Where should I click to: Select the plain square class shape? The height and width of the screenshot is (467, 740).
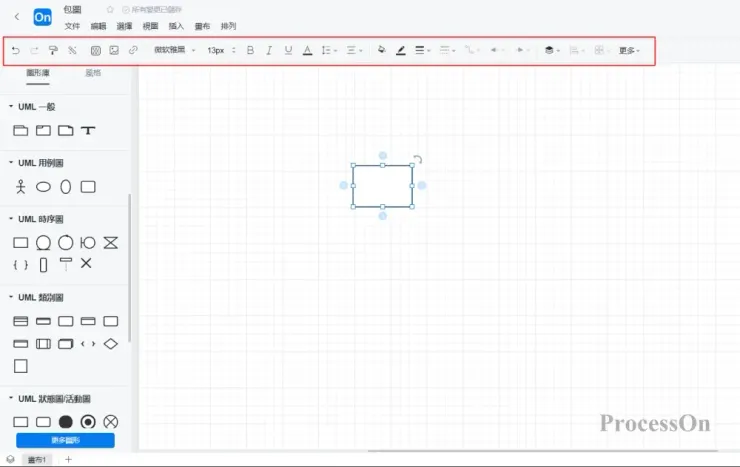pyautogui.click(x=20, y=366)
